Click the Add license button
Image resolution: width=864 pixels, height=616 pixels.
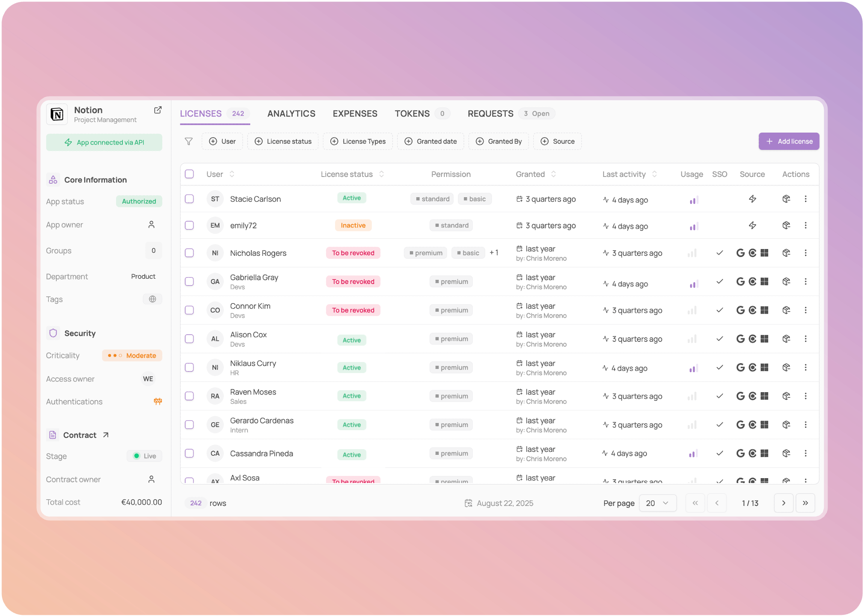[789, 142]
